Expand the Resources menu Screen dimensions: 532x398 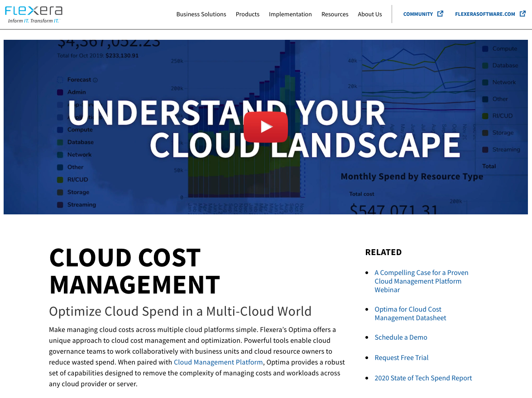(x=335, y=14)
